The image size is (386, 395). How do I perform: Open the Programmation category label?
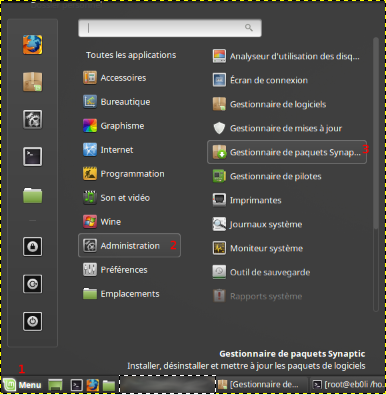pos(132,174)
